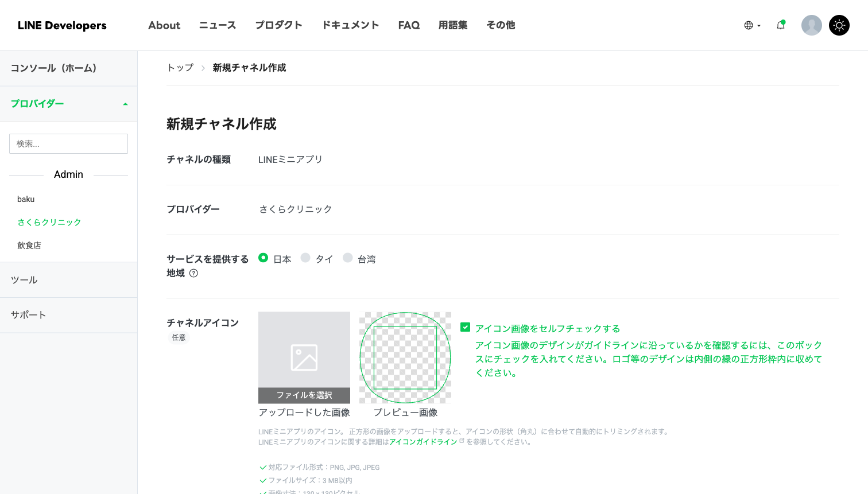This screenshot has width=868, height=494.
Task: Open the notifications bell
Action: pyautogui.click(x=781, y=25)
